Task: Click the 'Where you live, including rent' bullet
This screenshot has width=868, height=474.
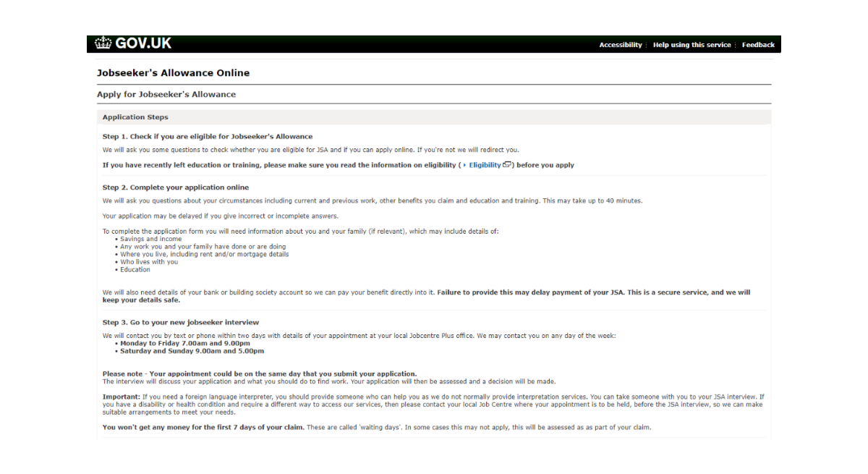Action: [204, 254]
